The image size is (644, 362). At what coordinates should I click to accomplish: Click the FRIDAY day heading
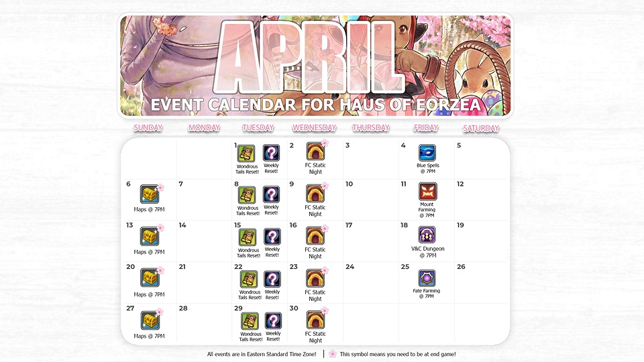(x=426, y=127)
